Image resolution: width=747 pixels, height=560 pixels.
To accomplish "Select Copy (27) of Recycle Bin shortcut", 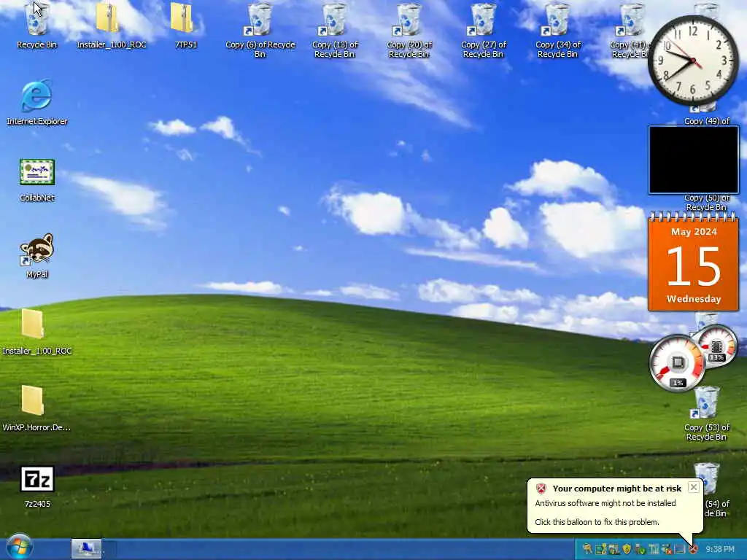I will (483, 30).
